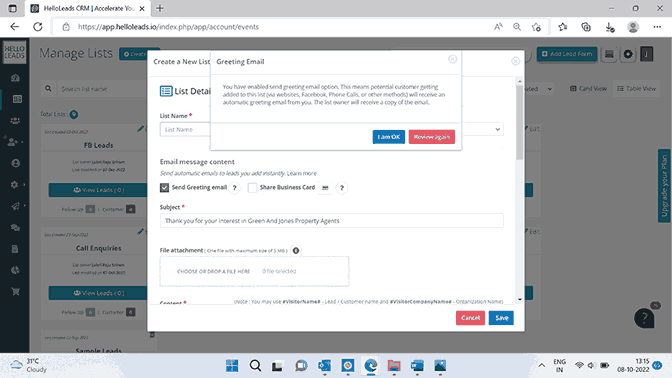672x378 pixels.
Task: Open browser settings and more menu
Action: (x=657, y=27)
